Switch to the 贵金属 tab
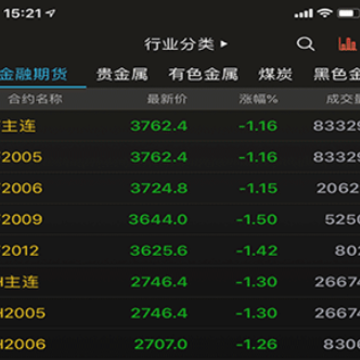The height and width of the screenshot is (360, 360). coord(122,74)
